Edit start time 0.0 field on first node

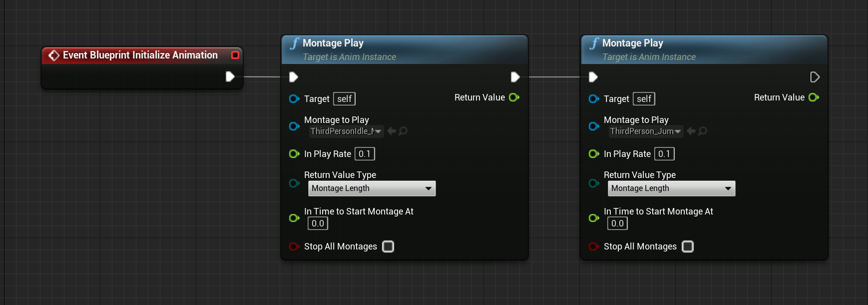(318, 223)
